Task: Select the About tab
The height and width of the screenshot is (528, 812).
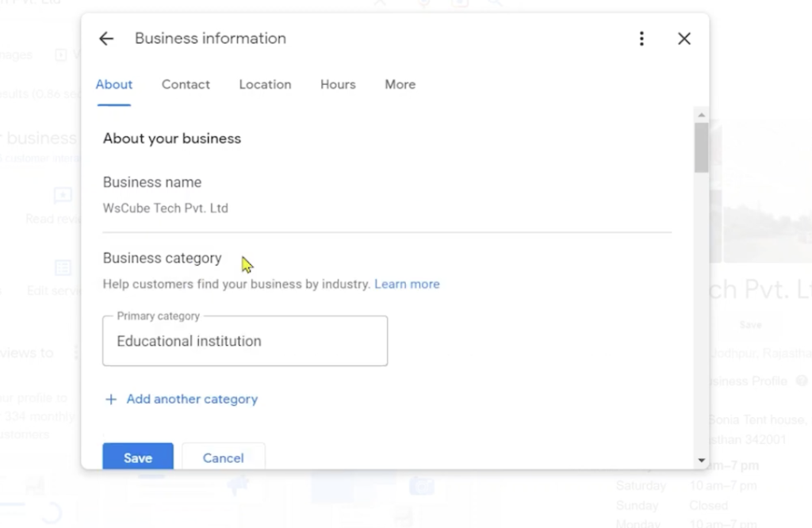Action: 114,85
